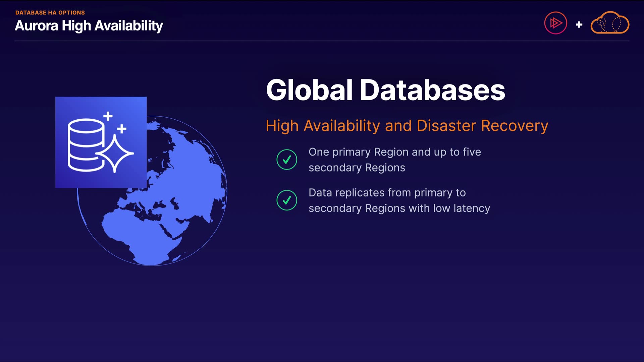The height and width of the screenshot is (362, 644).
Task: Click text 'secondary Regions with low latency'
Action: (x=399, y=208)
